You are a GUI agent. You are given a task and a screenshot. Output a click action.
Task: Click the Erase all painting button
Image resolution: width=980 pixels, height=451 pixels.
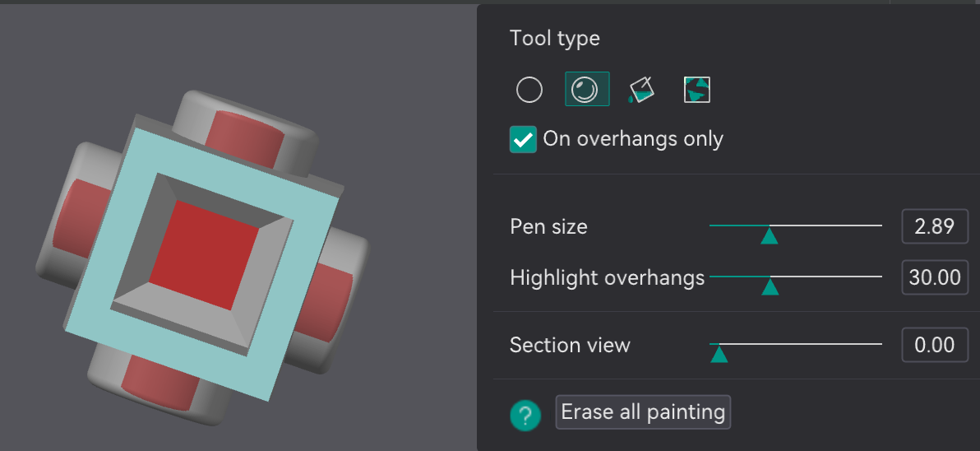tap(643, 412)
